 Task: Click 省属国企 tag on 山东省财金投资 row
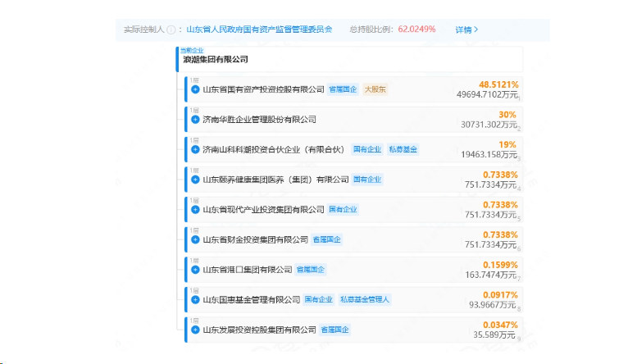pyautogui.click(x=326, y=239)
